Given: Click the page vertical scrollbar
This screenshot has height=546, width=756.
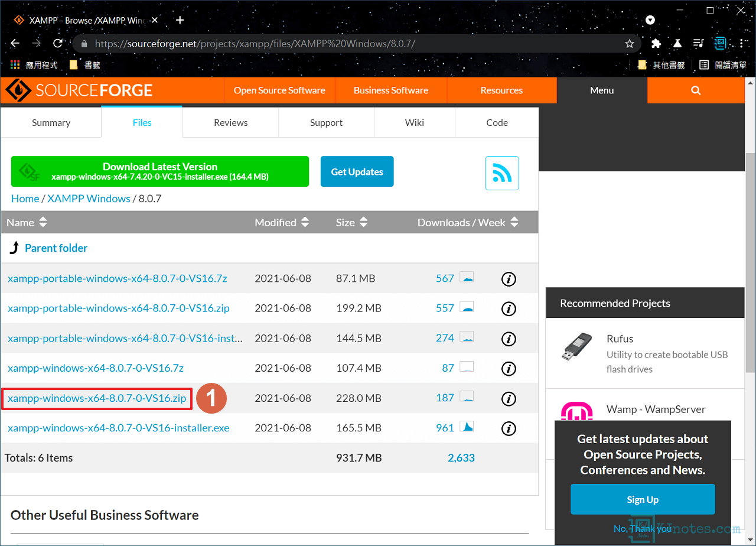Looking at the screenshot, I should click(751, 262).
